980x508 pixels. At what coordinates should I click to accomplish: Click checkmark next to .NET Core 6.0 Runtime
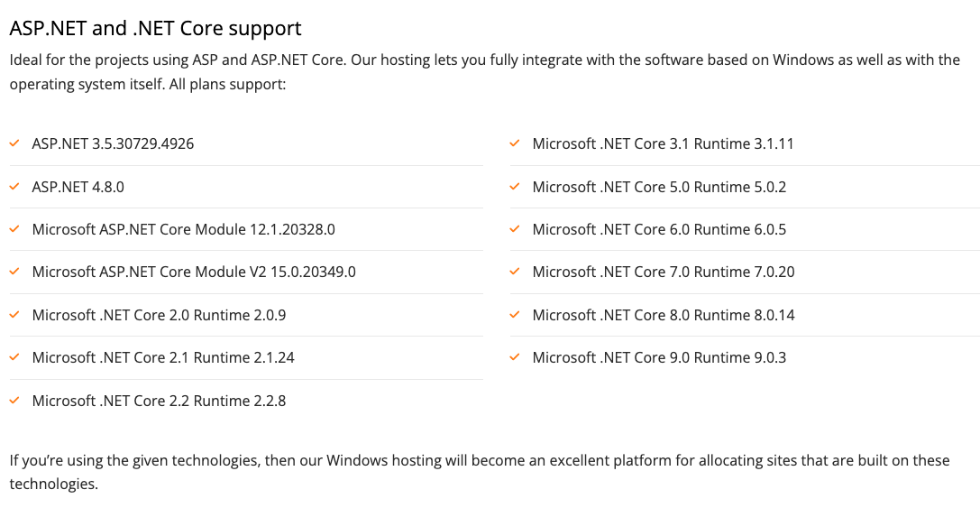click(x=514, y=229)
